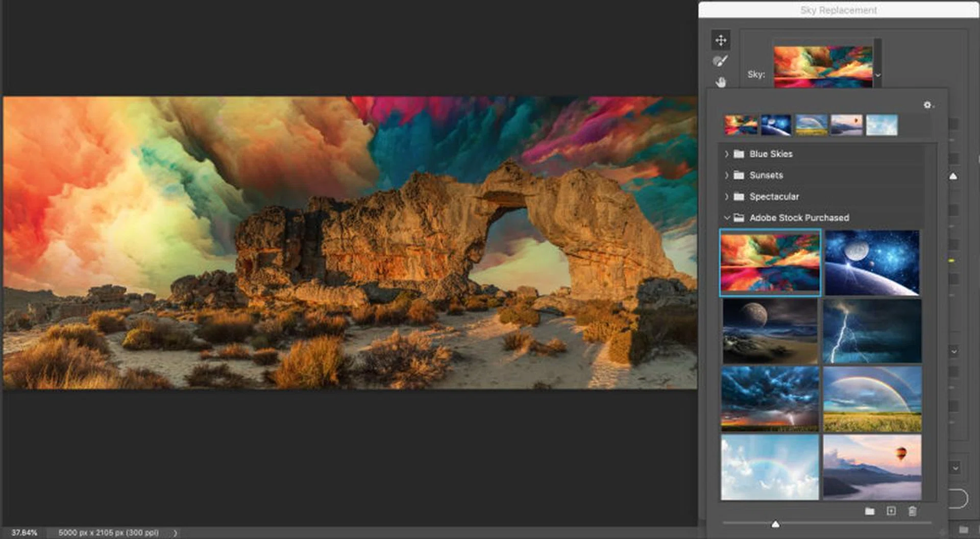980x539 pixels.
Task: Select the recent rainbow field sky thumbnail
Action: click(811, 125)
